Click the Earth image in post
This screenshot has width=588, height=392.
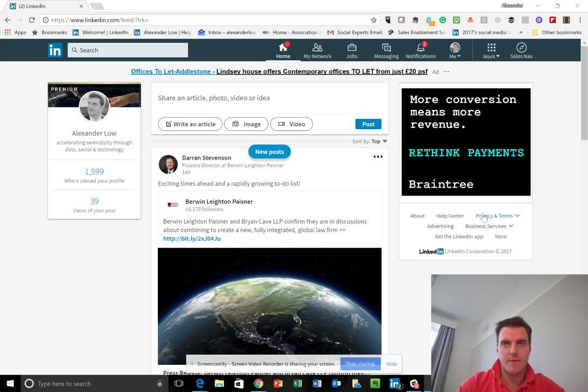click(x=269, y=306)
